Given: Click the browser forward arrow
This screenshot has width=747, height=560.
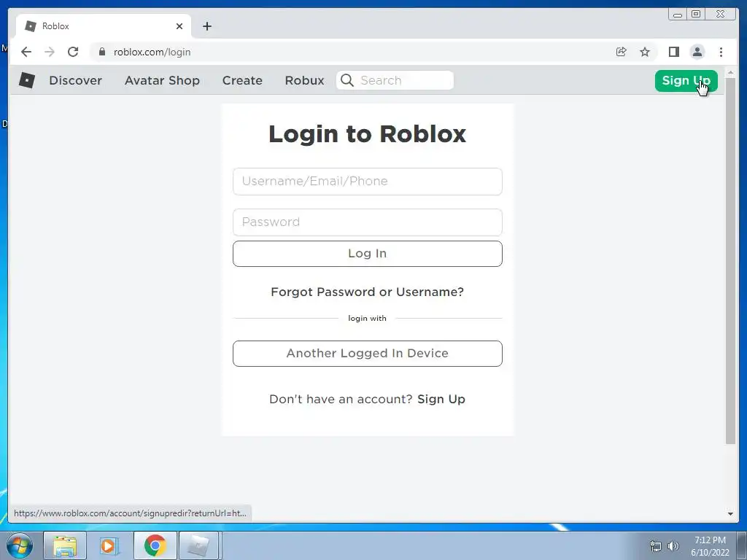Looking at the screenshot, I should (x=50, y=52).
